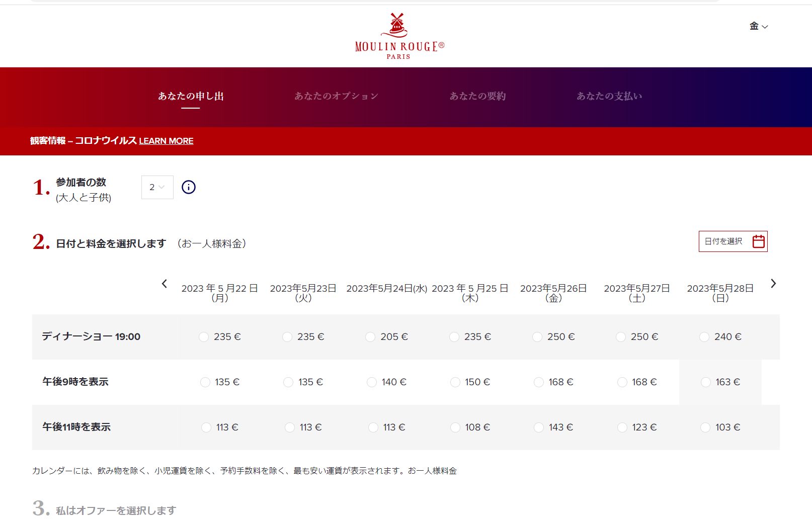Choose 11 PM show 108 € on May 25
This screenshot has height=519, width=812.
coord(455,427)
